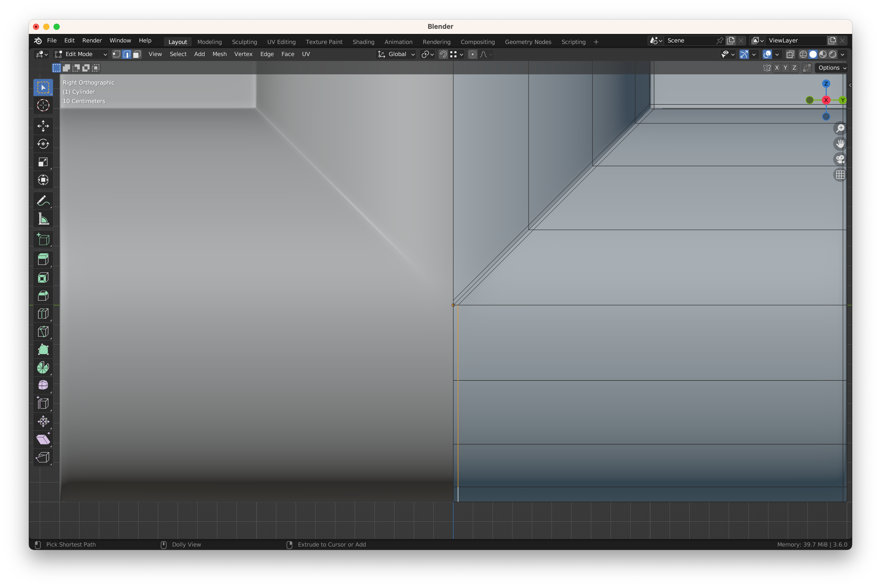The image size is (881, 588).
Task: Create a new scene copy
Action: (x=730, y=40)
